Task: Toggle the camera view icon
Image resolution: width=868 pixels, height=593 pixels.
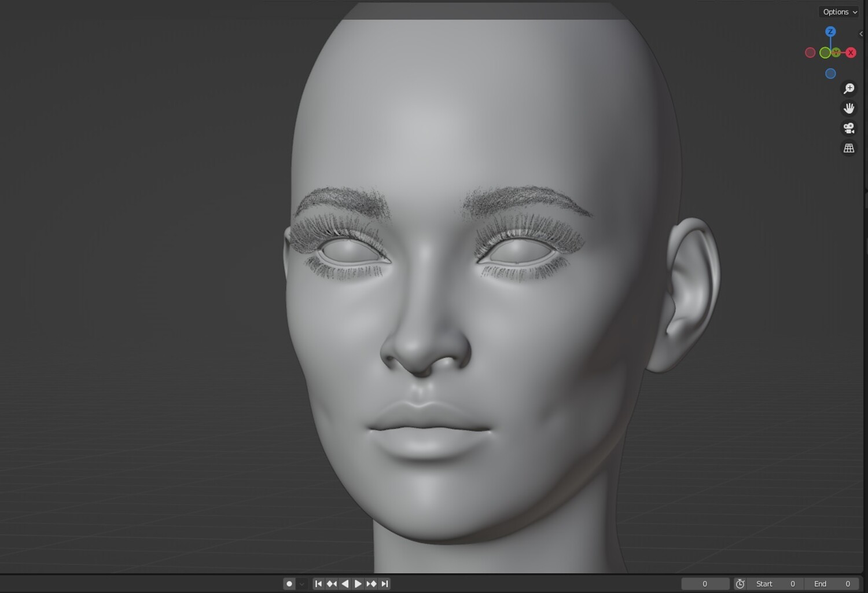Action: [x=849, y=128]
